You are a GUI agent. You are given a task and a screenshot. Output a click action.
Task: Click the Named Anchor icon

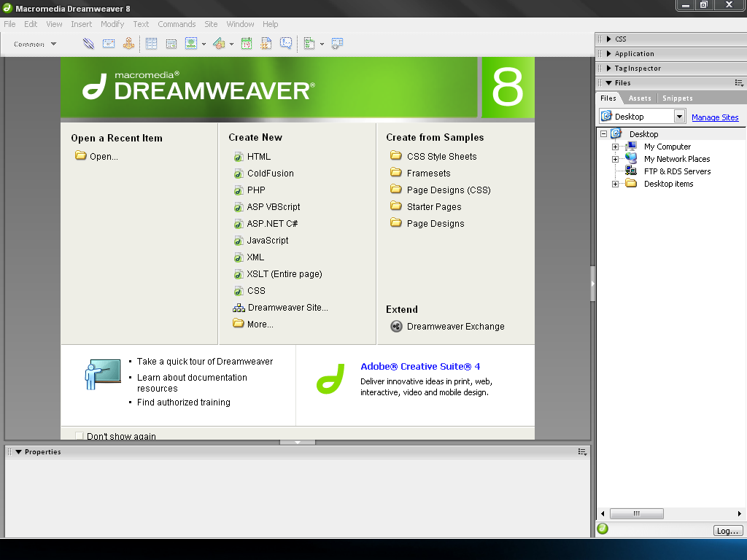pyautogui.click(x=128, y=44)
